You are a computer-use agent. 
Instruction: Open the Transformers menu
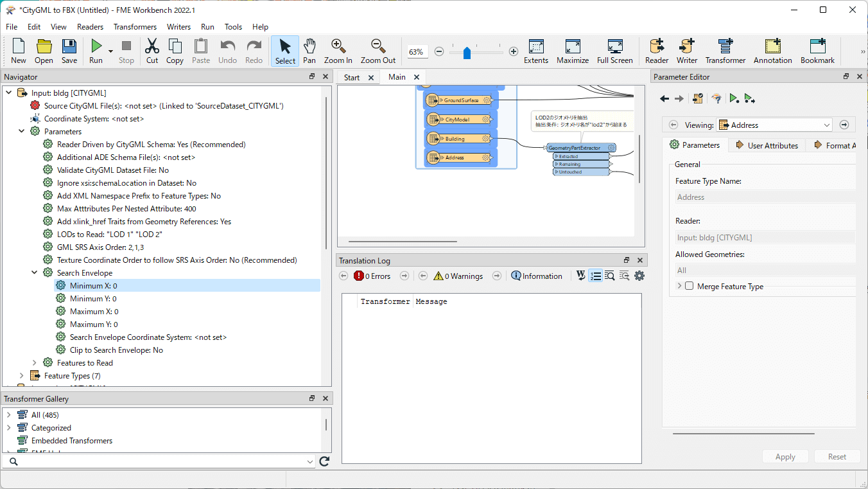pyautogui.click(x=135, y=27)
